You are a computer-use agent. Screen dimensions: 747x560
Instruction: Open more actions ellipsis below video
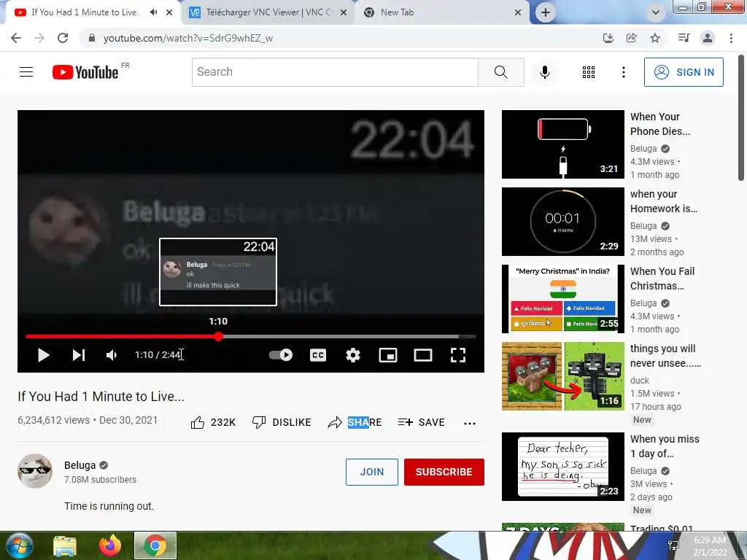tap(469, 423)
